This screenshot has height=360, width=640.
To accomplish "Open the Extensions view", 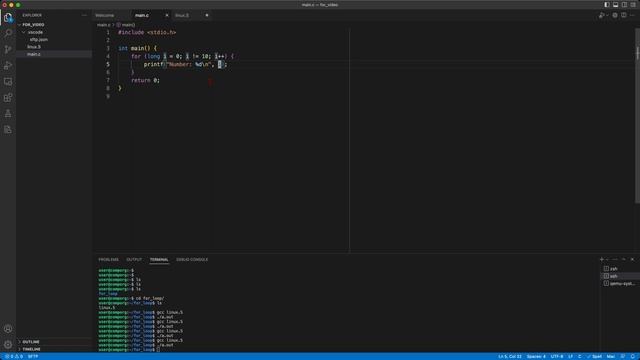I will (x=8, y=98).
